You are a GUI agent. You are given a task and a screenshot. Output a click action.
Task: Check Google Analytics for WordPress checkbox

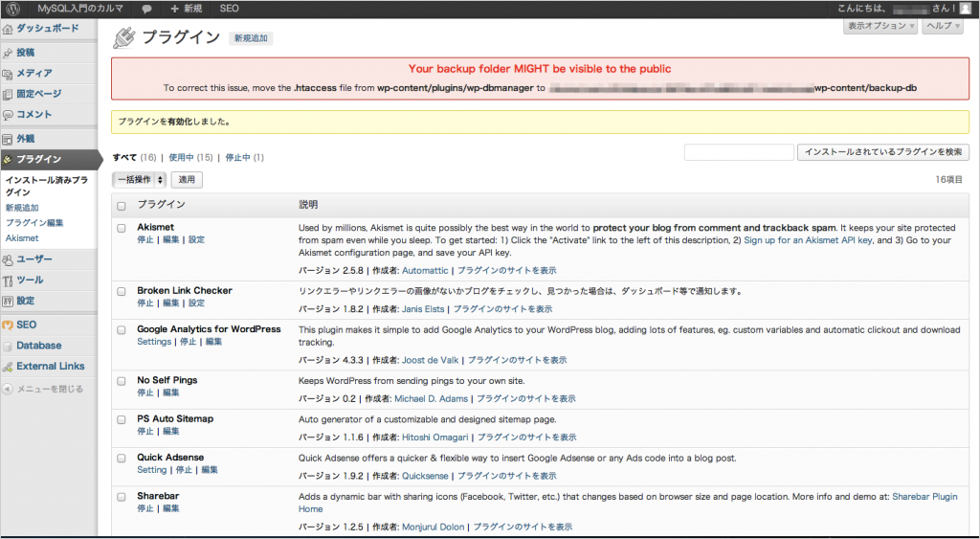click(x=122, y=330)
